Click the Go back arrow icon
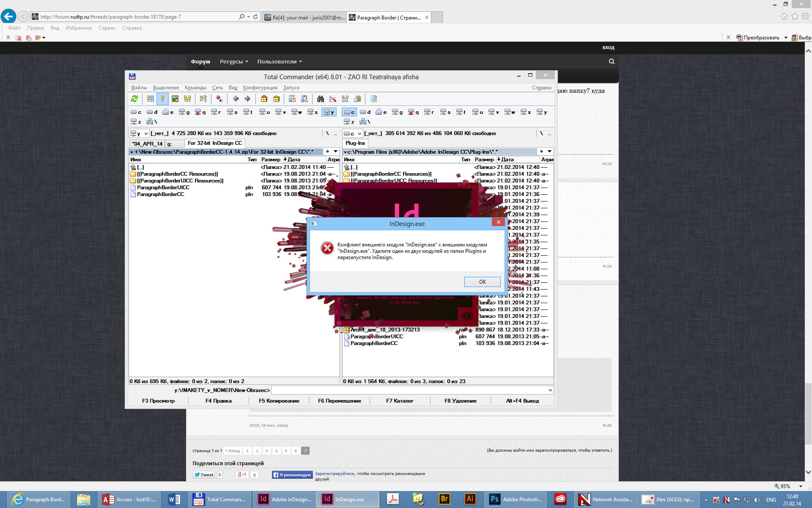The width and height of the screenshot is (812, 508). click(x=236, y=99)
